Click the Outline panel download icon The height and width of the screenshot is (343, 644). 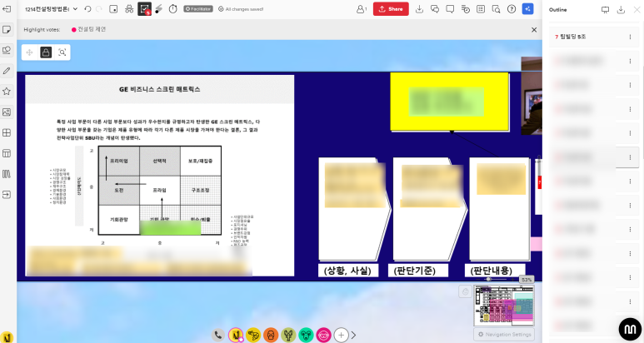tap(621, 10)
